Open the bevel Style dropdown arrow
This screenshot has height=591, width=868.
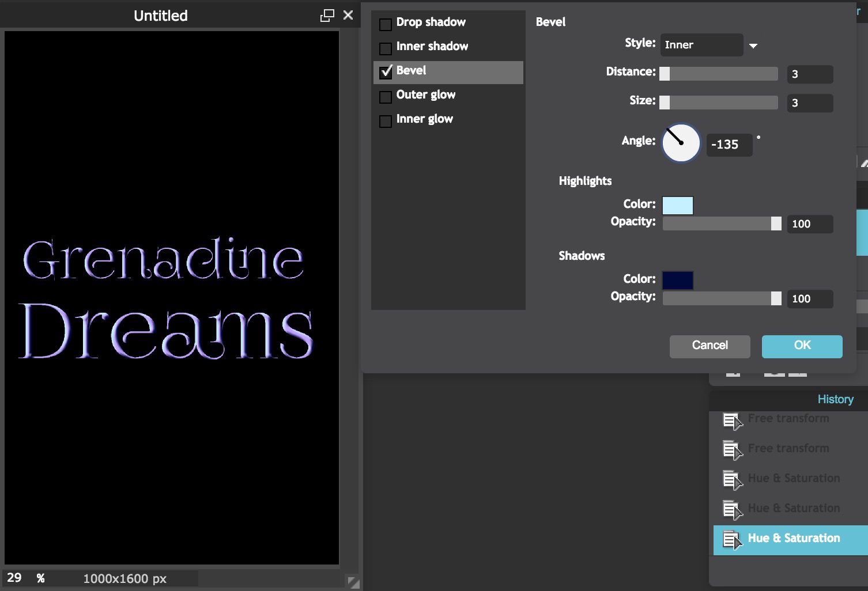(x=753, y=46)
